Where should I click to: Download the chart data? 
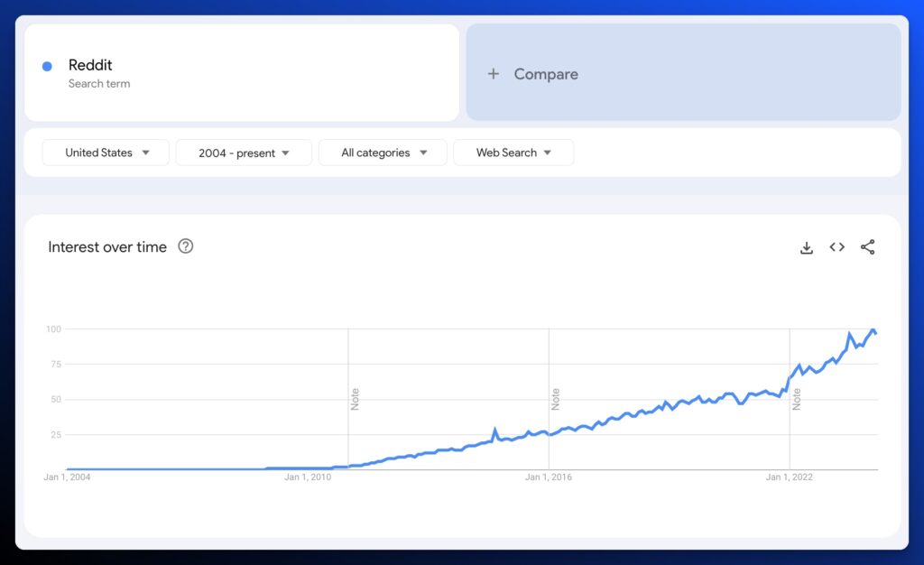806,246
